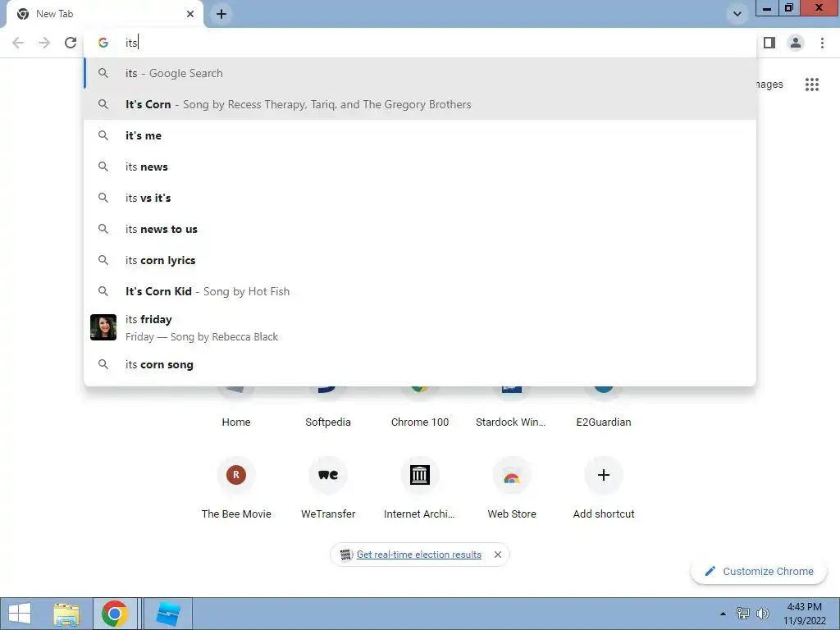Open the WeTransfer shortcut icon
The image size is (840, 630).
click(x=328, y=475)
